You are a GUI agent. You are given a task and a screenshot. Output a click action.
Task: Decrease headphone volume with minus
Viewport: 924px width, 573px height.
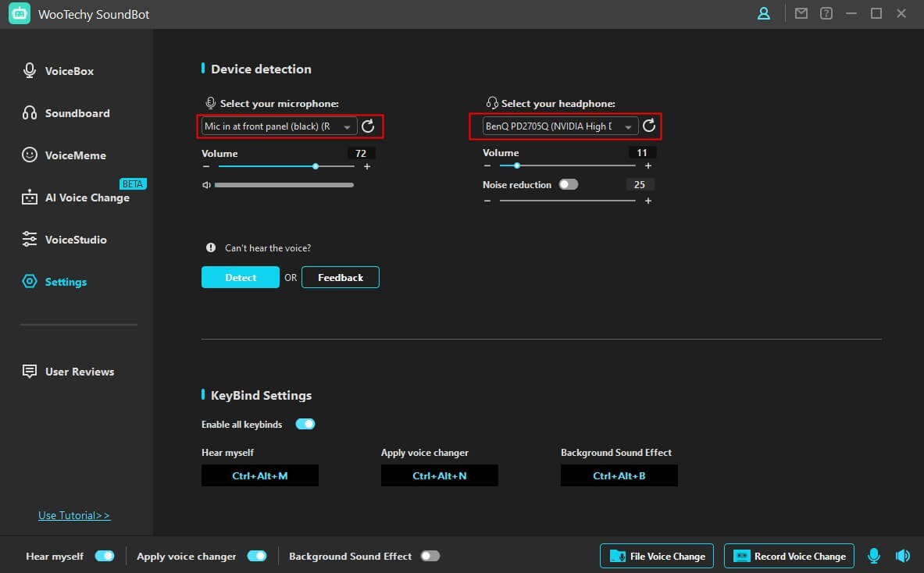(x=487, y=166)
